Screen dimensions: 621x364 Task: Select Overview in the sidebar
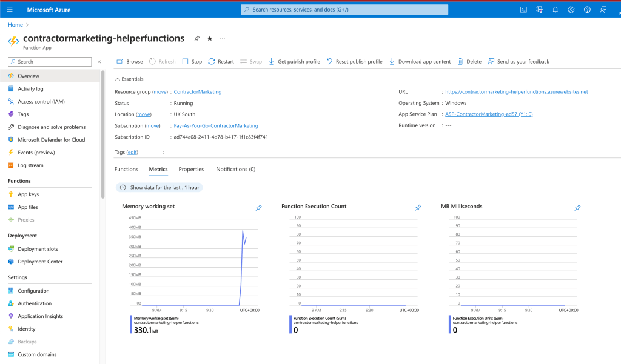(x=50, y=76)
